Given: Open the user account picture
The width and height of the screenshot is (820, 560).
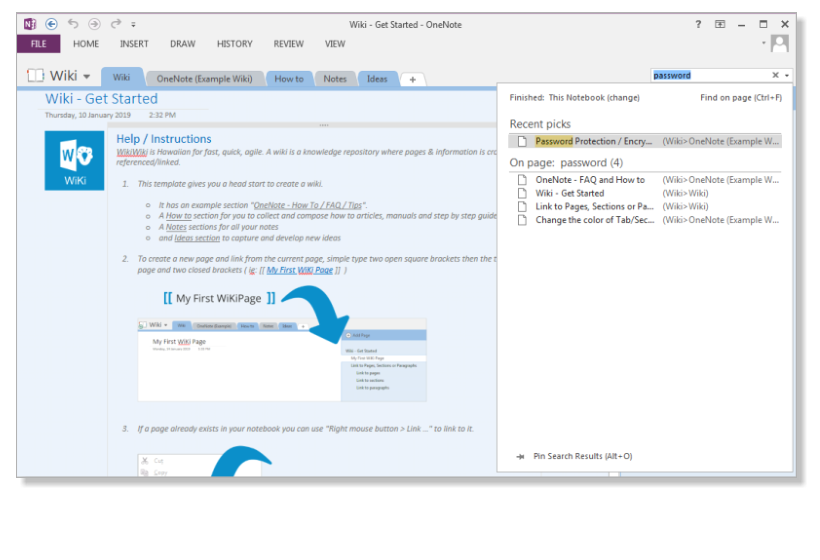Looking at the screenshot, I should tap(780, 44).
